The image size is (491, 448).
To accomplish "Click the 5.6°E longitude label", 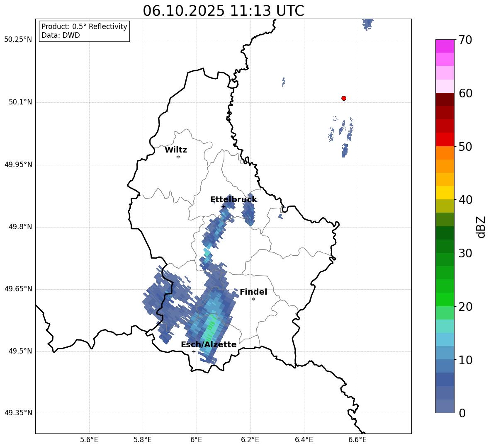I will pyautogui.click(x=89, y=440).
